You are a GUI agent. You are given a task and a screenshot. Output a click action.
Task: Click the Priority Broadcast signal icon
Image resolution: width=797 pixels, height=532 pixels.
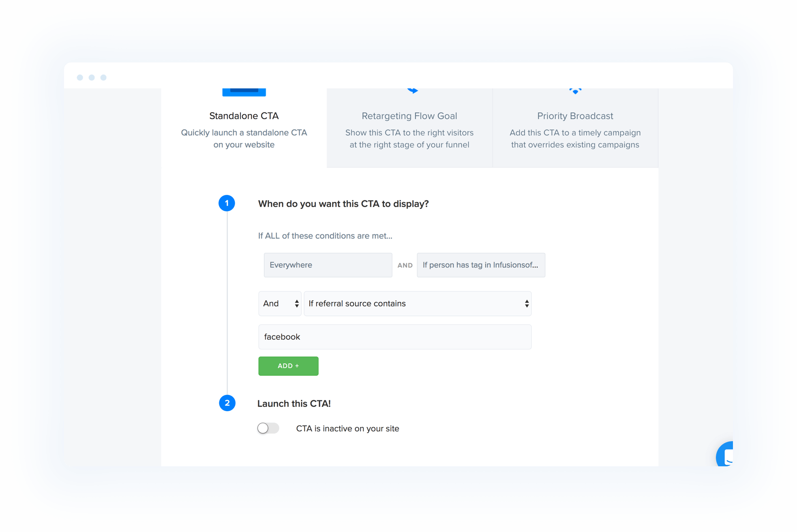[x=575, y=90]
